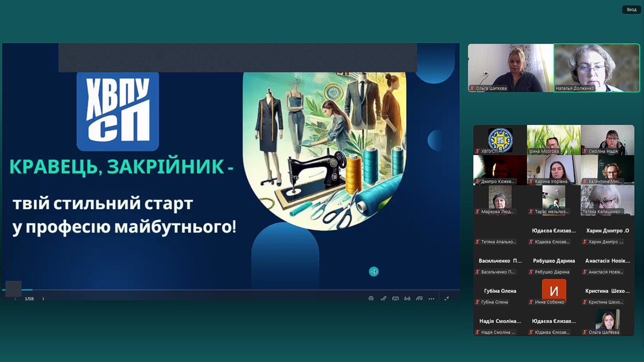Click muted mic icon beside Тетяна Апалько…

tap(478, 242)
